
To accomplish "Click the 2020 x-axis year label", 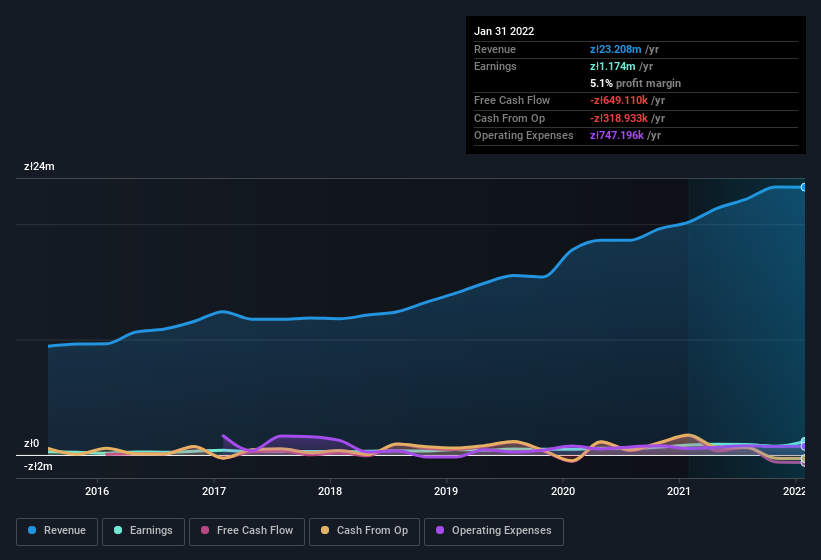I will coord(563,491).
